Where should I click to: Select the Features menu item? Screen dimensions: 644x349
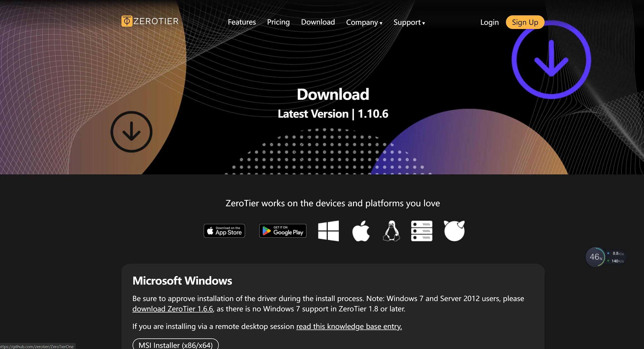pos(242,22)
